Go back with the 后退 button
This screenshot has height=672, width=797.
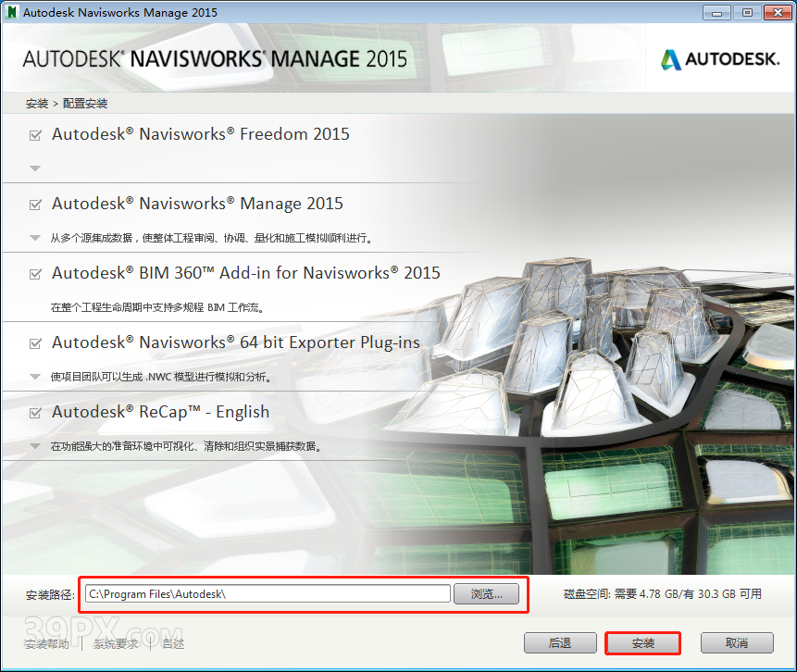click(x=559, y=643)
